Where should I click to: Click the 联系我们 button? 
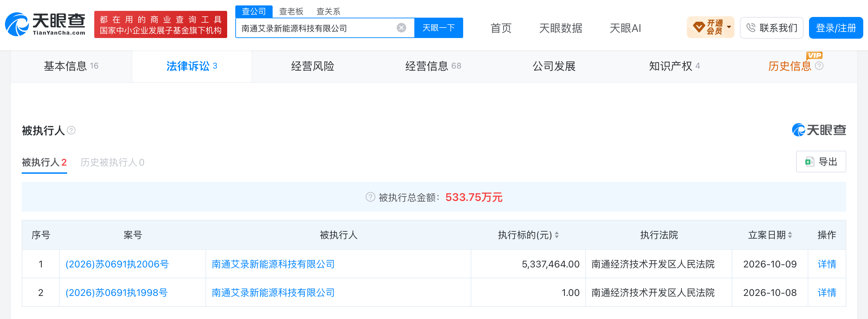pyautogui.click(x=772, y=28)
